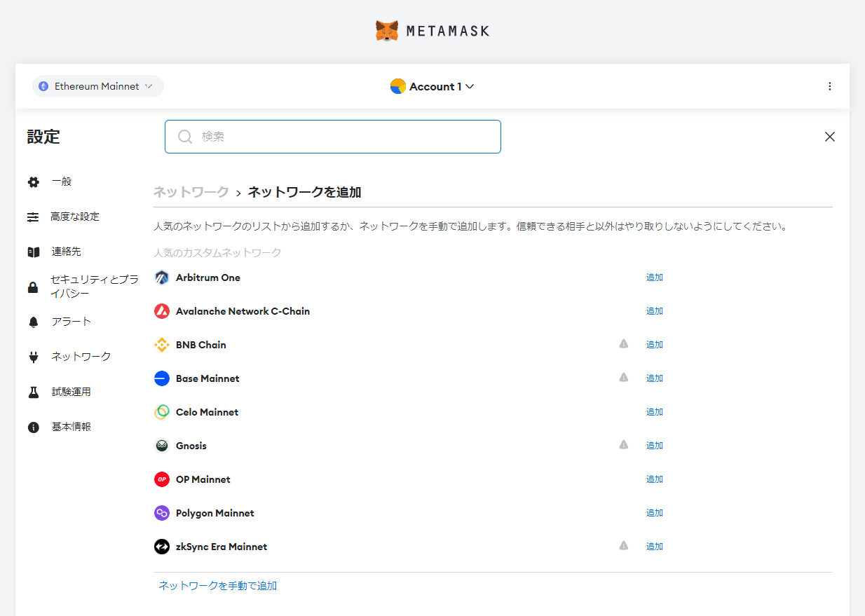Click the sliders icon beside 高度な設定
Viewport: 865px width, 616px height.
click(33, 217)
